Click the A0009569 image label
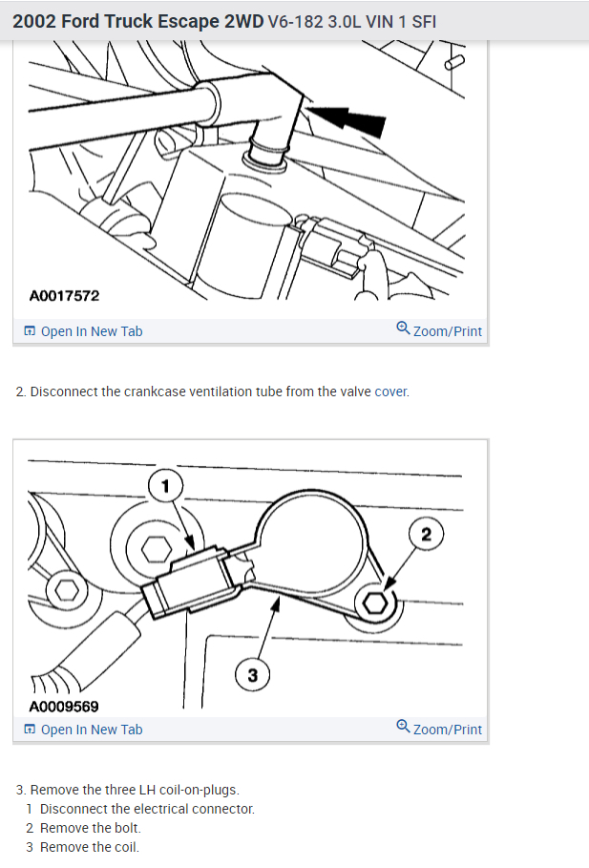The width and height of the screenshot is (589, 868). [64, 707]
